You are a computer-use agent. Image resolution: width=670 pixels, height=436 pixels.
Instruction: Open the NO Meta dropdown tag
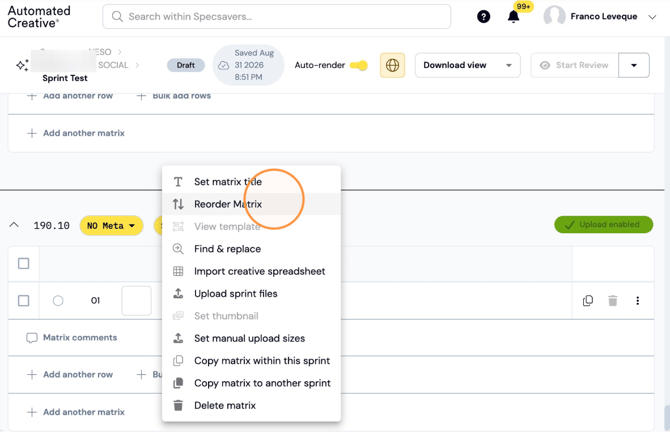tap(111, 226)
